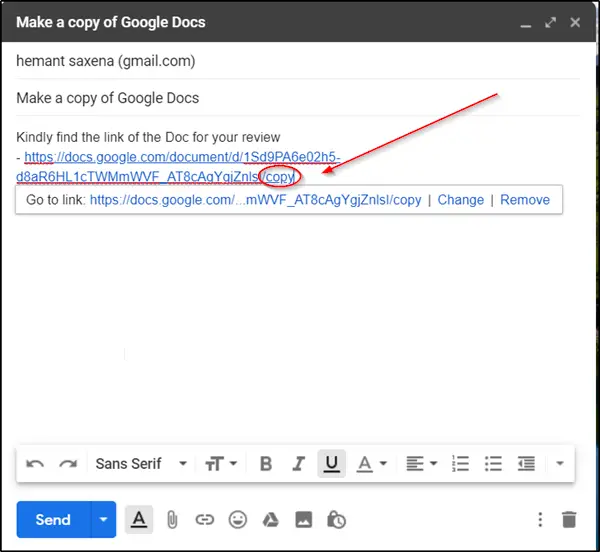The image size is (600, 552).
Task: Insert an emoji
Action: click(238, 520)
